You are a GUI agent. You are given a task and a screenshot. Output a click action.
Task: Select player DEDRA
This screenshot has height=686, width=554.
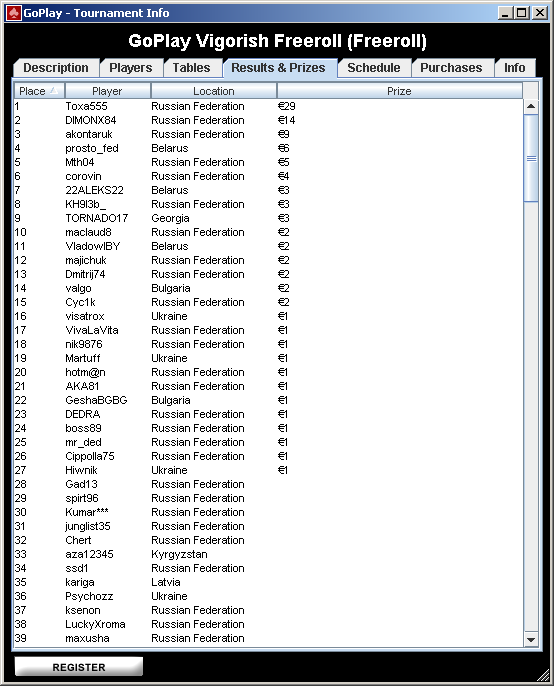pos(83,414)
